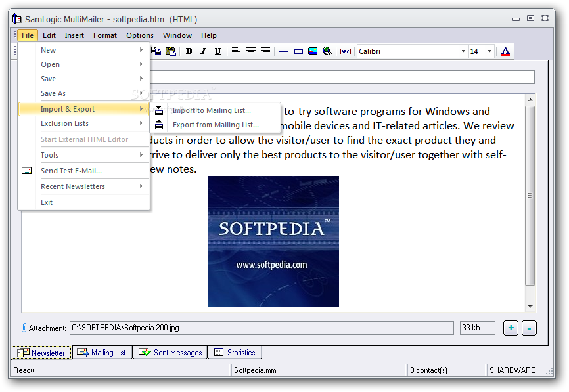569x392 pixels.
Task: Switch to the Statistics tab
Action: tap(235, 353)
